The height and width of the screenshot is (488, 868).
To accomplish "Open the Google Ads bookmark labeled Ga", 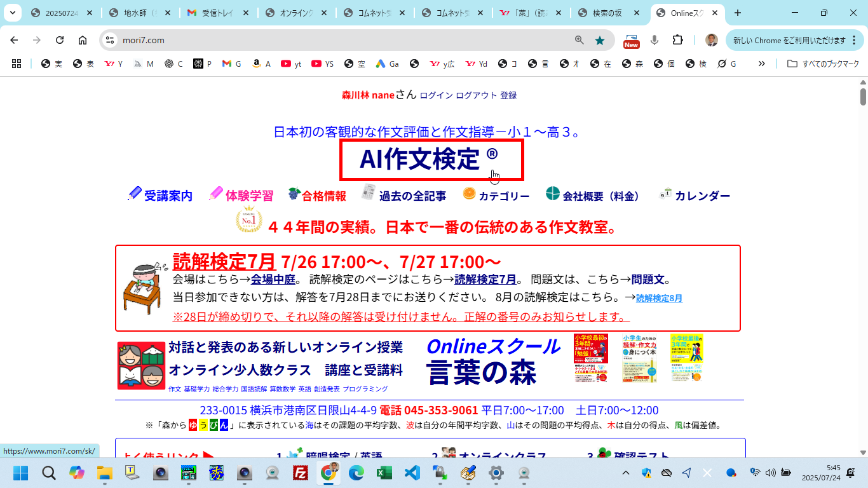I will tap(388, 64).
